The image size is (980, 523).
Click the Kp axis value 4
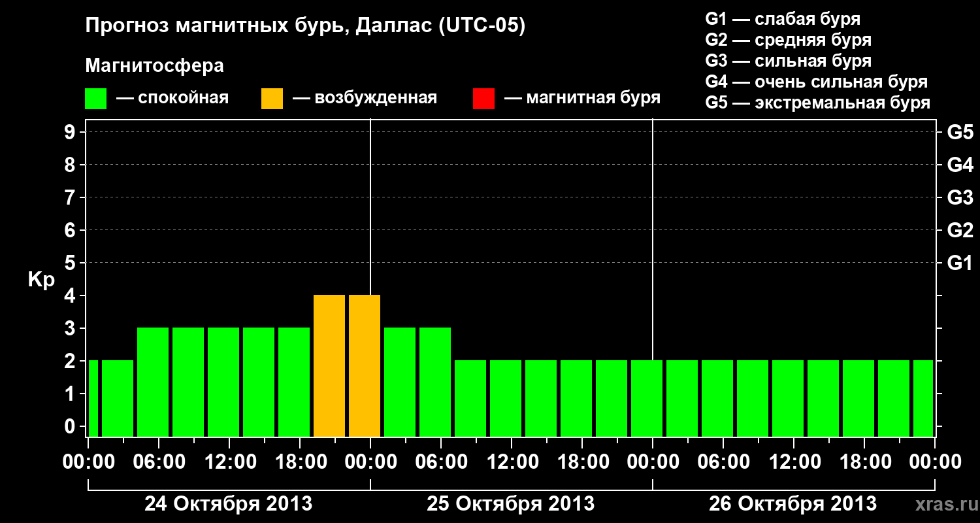click(71, 295)
